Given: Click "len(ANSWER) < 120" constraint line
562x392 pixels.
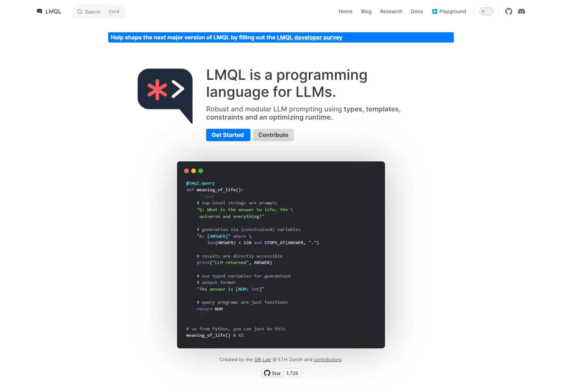Looking at the screenshot, I should [x=263, y=243].
